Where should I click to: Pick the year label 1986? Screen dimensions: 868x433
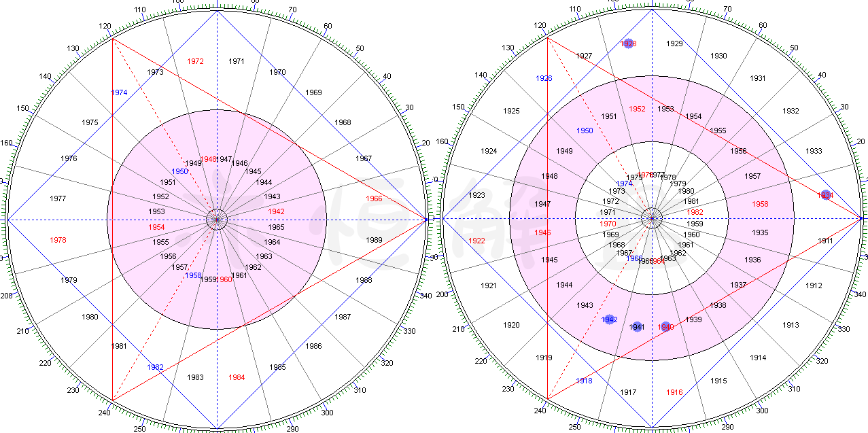[313, 346]
